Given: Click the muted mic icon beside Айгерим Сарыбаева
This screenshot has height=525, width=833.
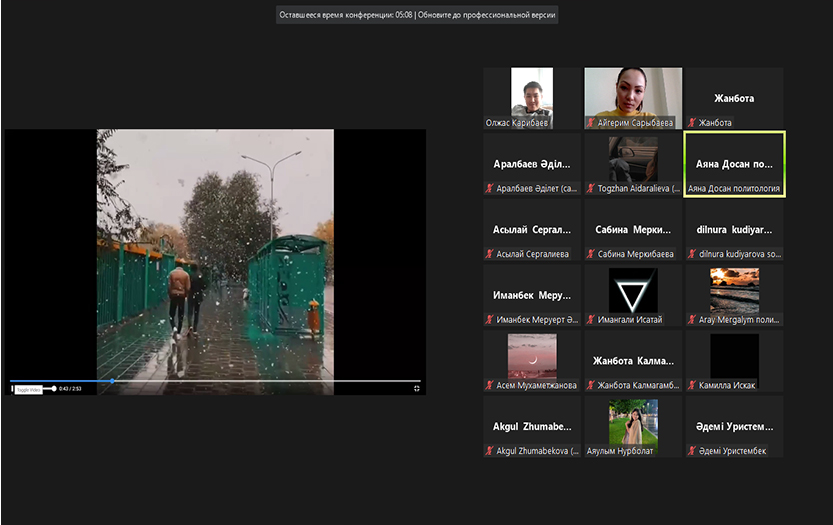Looking at the screenshot, I should click(591, 123).
